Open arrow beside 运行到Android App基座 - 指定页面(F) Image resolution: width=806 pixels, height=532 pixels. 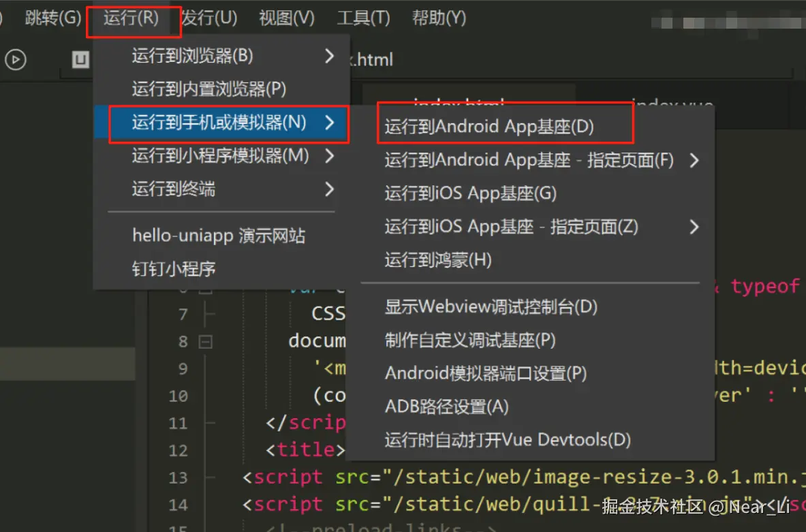pos(694,161)
